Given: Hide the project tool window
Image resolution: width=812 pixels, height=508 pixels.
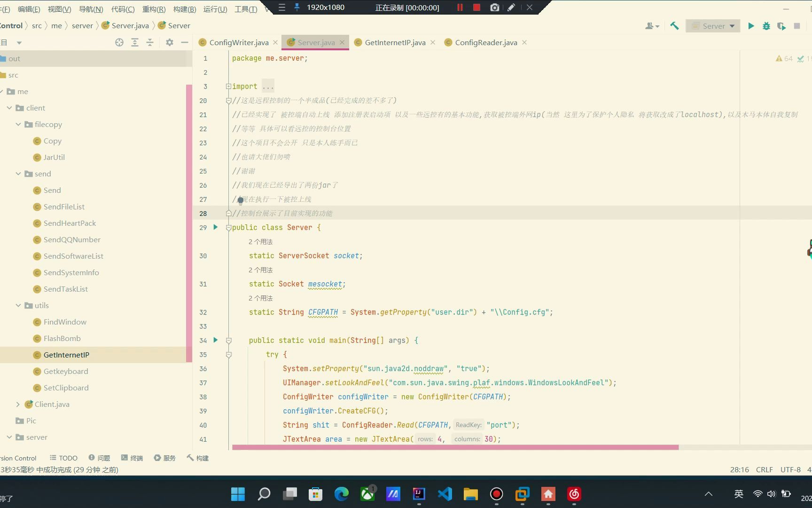Looking at the screenshot, I should click(185, 42).
